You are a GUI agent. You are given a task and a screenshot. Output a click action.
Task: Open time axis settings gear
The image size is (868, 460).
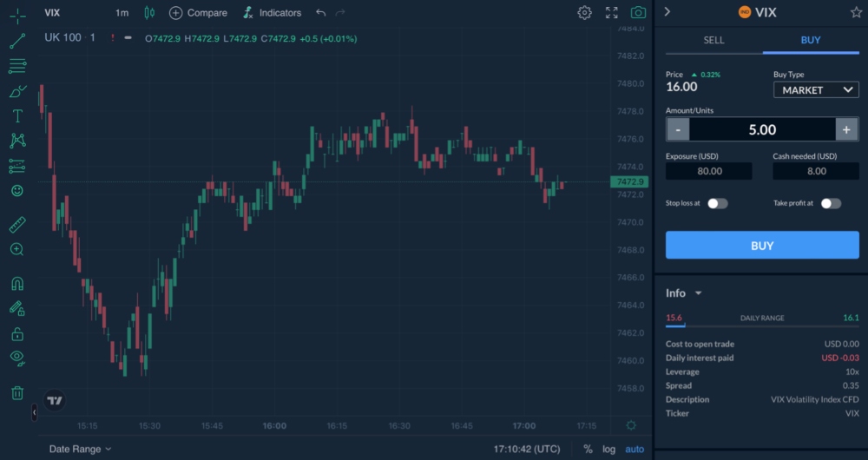click(631, 425)
